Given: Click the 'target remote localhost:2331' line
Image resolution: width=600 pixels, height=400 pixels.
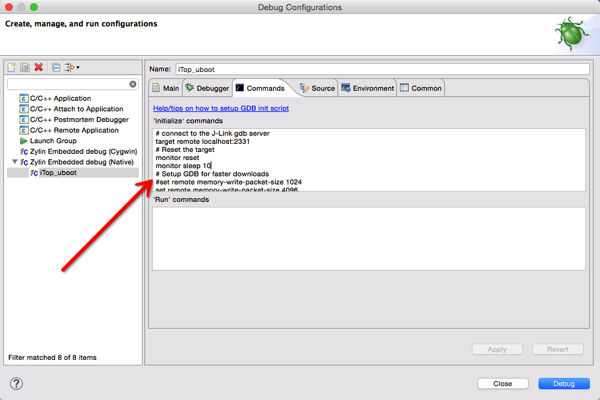Looking at the screenshot, I should [x=202, y=142].
